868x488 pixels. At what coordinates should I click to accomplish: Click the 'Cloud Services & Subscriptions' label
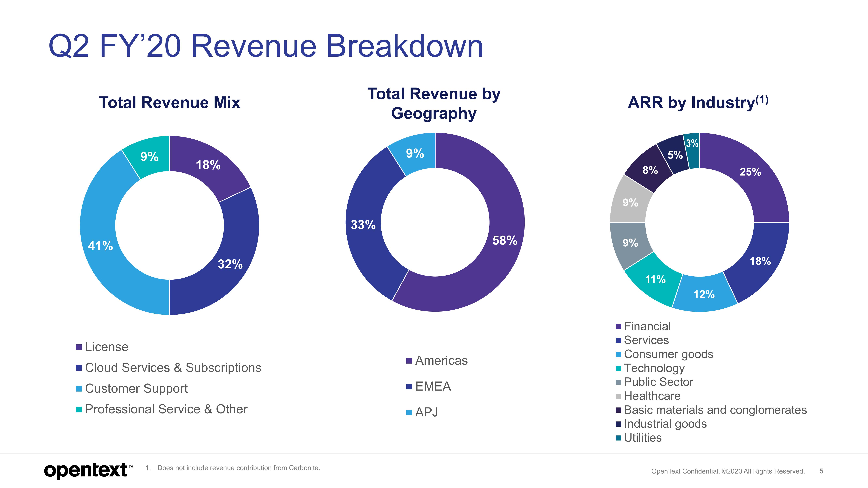[x=173, y=368]
